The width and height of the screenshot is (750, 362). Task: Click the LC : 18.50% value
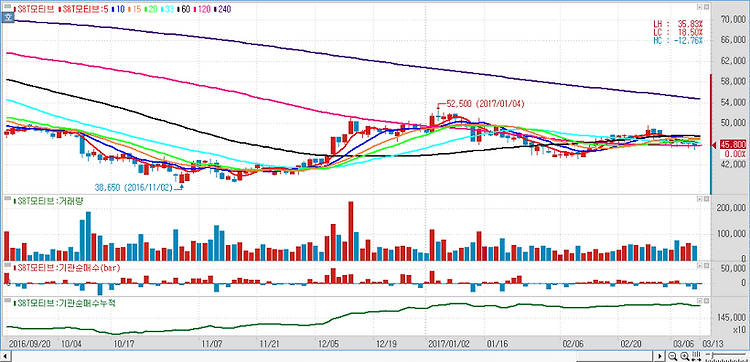click(x=678, y=32)
